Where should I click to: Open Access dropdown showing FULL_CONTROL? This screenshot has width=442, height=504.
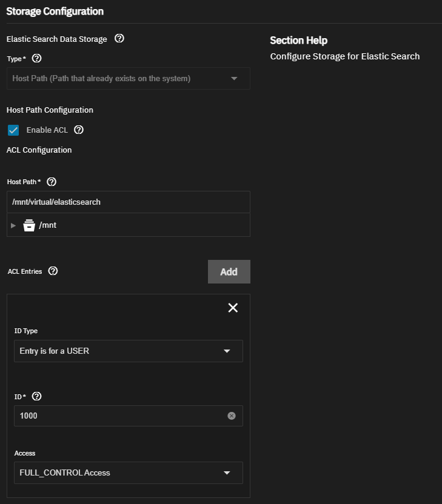[x=129, y=473]
